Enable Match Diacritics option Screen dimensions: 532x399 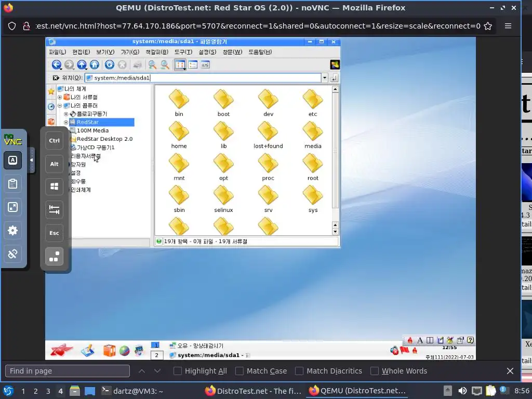(299, 371)
